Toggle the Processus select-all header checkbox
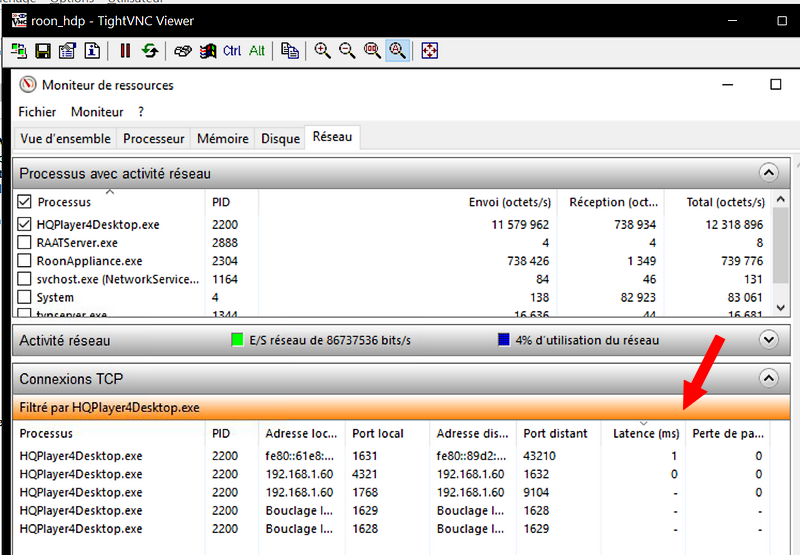The width and height of the screenshot is (800, 555). [24, 201]
